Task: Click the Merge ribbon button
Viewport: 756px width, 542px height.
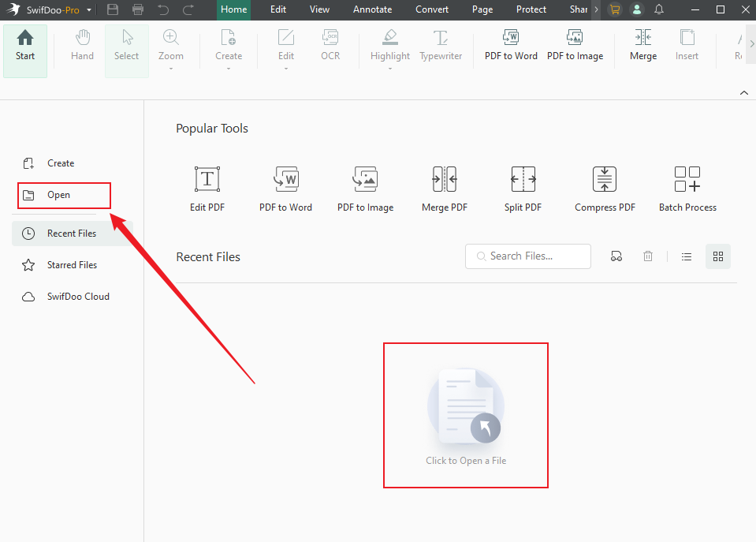Action: (642, 45)
